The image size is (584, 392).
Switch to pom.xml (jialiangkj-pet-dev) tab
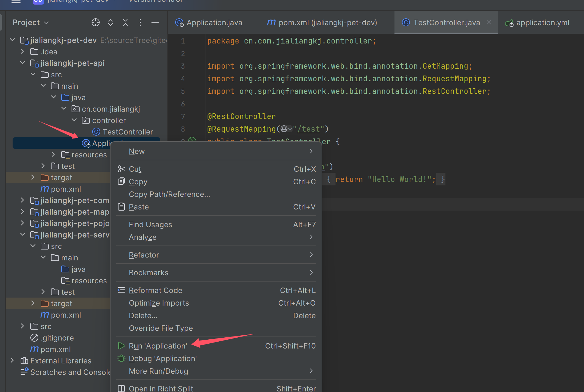(x=322, y=22)
